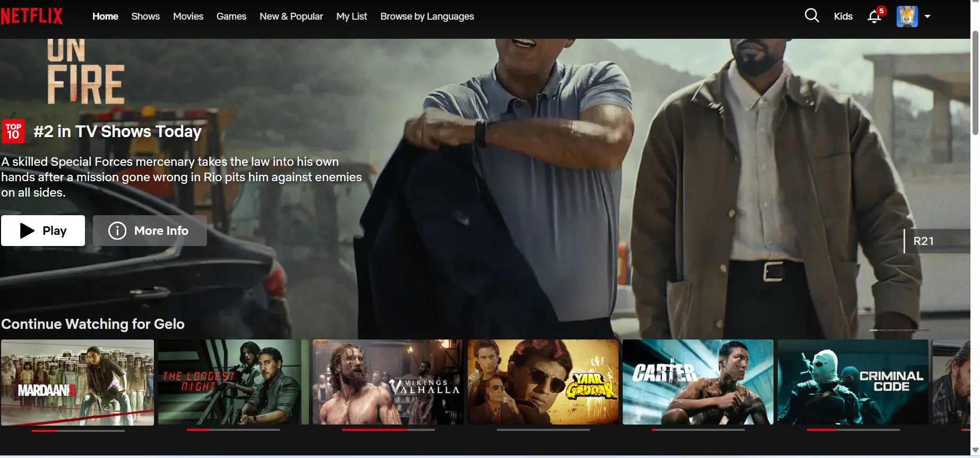Open the Mardaani 3 thumbnail

click(78, 383)
